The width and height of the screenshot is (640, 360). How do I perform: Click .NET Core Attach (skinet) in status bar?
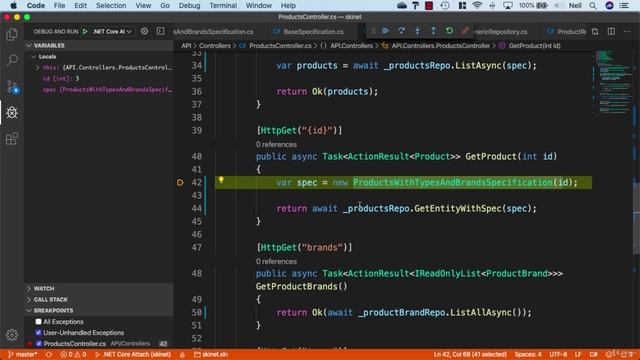tap(133, 354)
